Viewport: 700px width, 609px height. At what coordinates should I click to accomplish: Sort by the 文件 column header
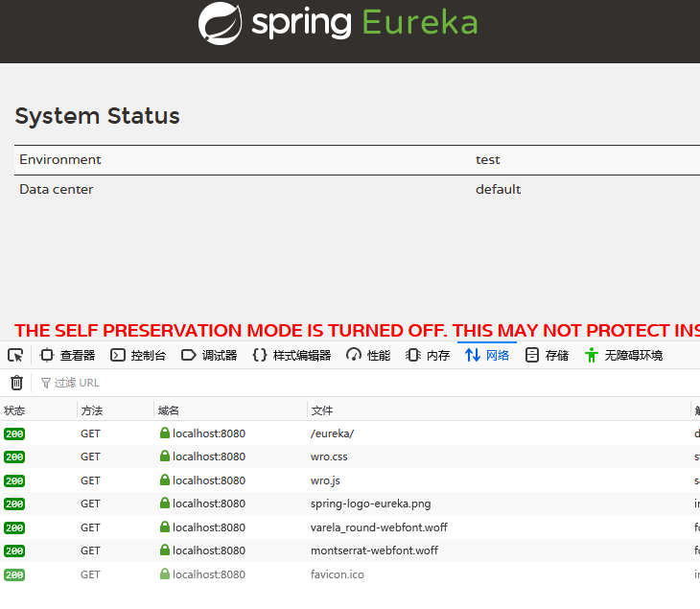(499, 410)
